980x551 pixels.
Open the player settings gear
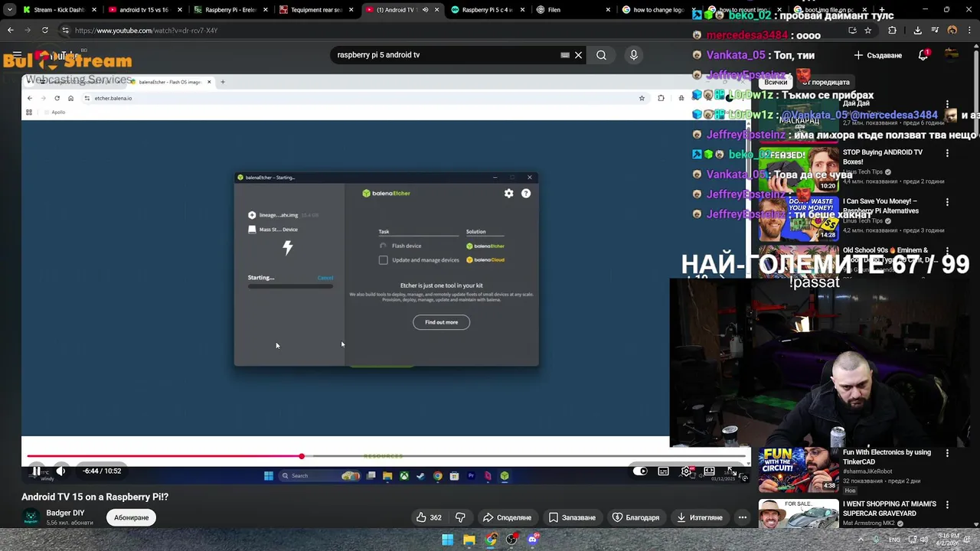point(686,471)
